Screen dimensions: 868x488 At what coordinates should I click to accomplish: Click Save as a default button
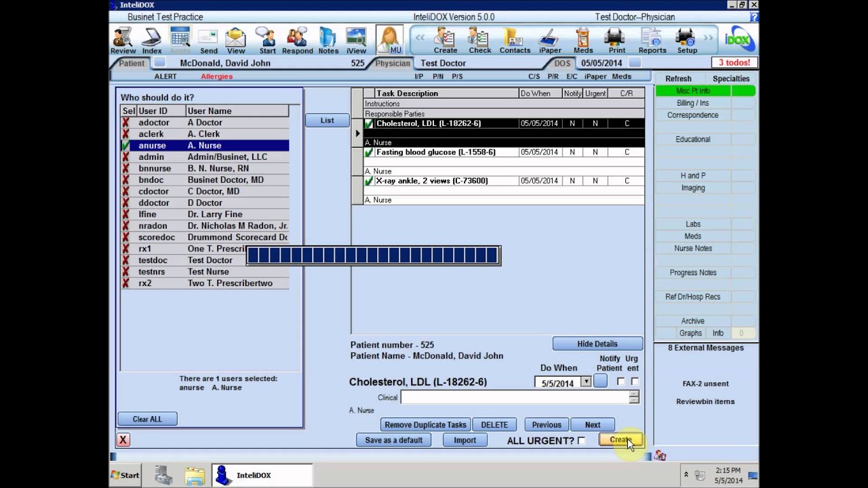[x=393, y=440]
